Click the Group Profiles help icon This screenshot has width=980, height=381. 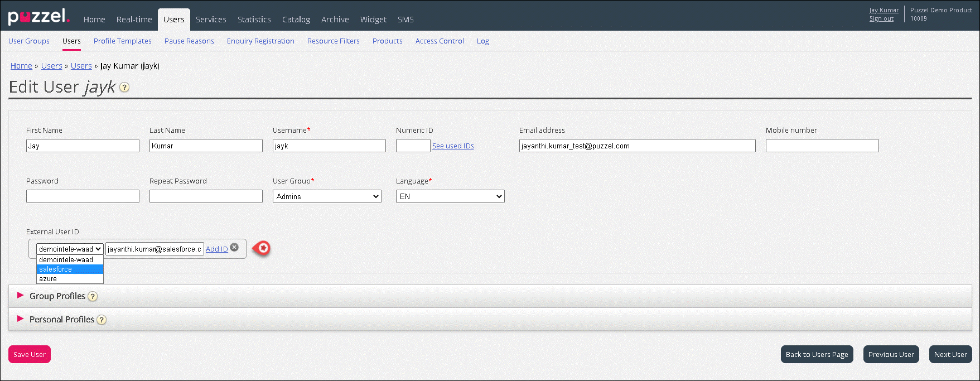tap(93, 297)
